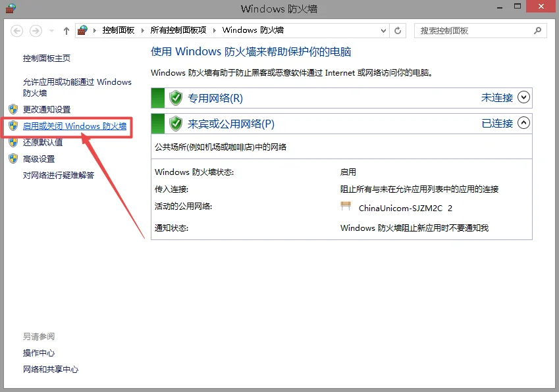Viewport: 559px width, 392px height.
Task: Click the 未连接 status text
Action: tap(496, 97)
